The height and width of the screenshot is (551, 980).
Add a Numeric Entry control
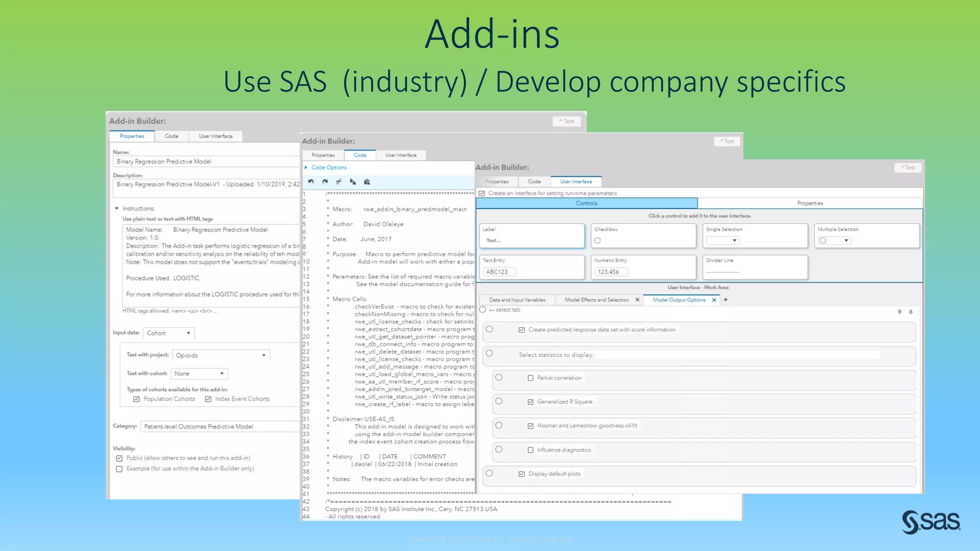tap(643, 267)
